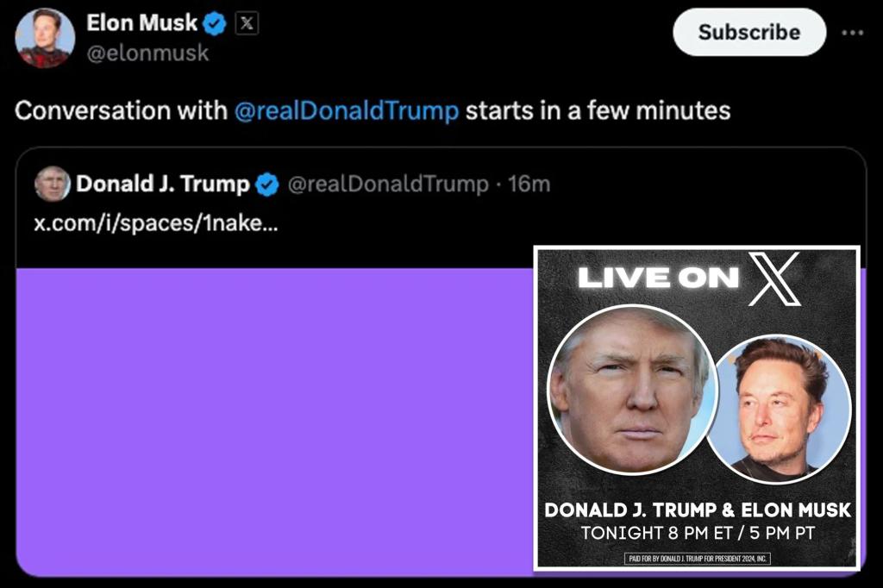Open the Live On X promo thumbnail
883x588 pixels.
698,410
